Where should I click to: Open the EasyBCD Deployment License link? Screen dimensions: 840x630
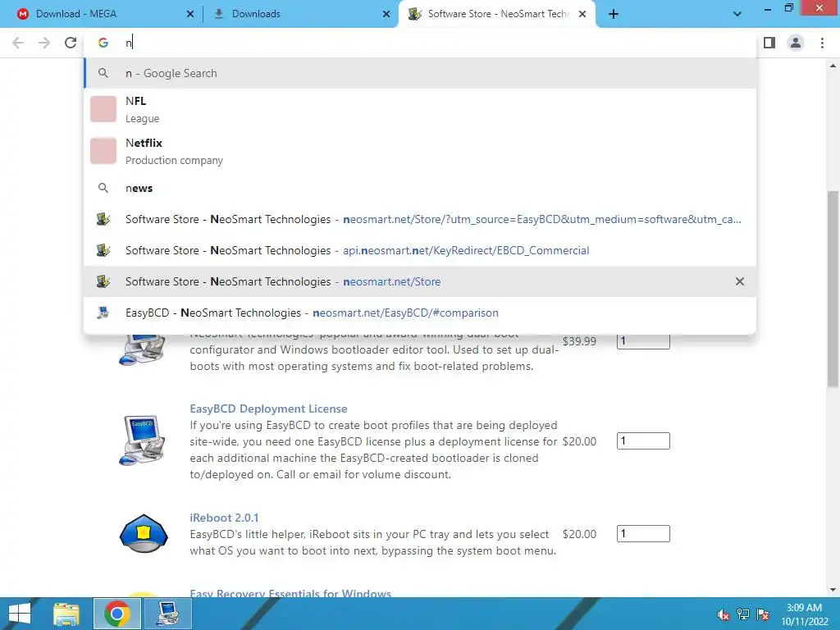tap(268, 409)
